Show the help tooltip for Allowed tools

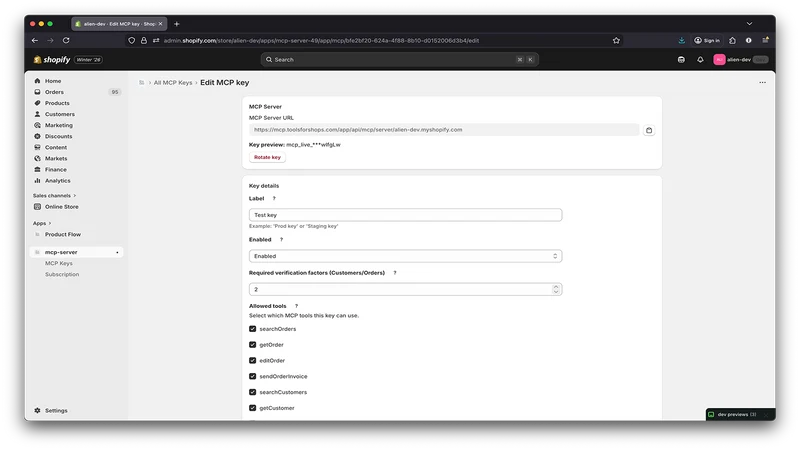296,306
